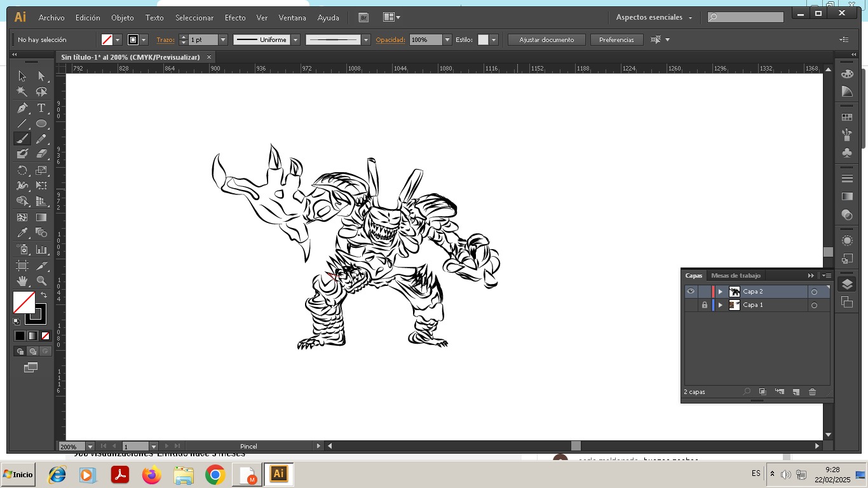Open the brush definition dropdown

tap(366, 39)
